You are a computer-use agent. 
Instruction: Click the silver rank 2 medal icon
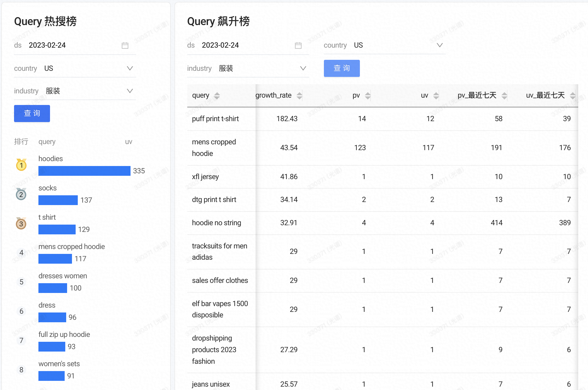pyautogui.click(x=21, y=194)
